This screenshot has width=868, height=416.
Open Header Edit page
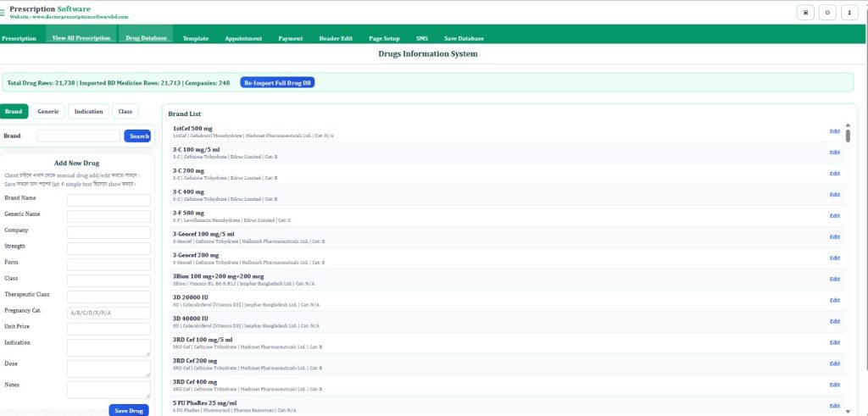[x=336, y=38]
